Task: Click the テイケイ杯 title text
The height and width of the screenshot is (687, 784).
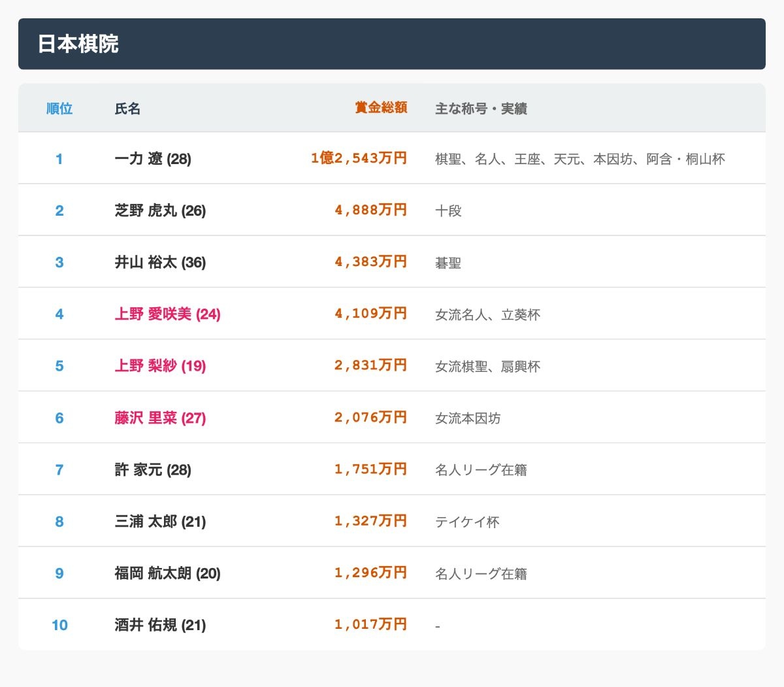Action: tap(467, 522)
